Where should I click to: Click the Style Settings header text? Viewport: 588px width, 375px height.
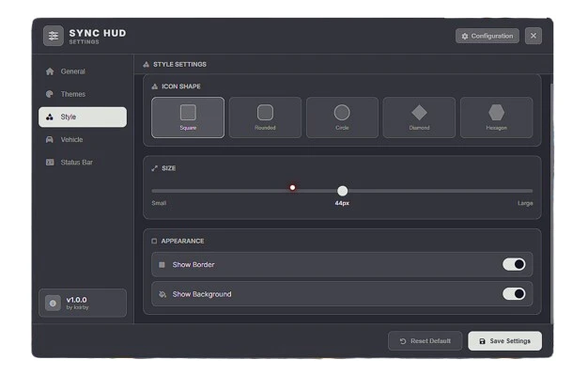[179, 64]
